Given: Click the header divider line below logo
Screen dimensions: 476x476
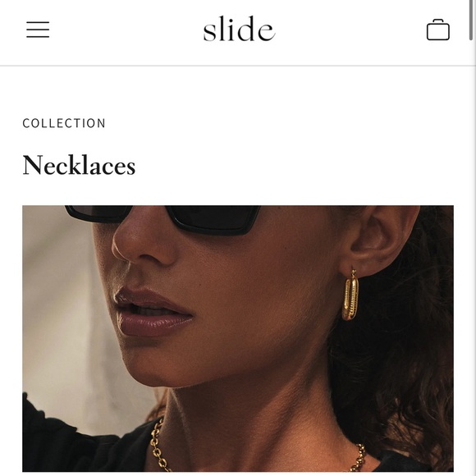Looking at the screenshot, I should click(237, 66).
